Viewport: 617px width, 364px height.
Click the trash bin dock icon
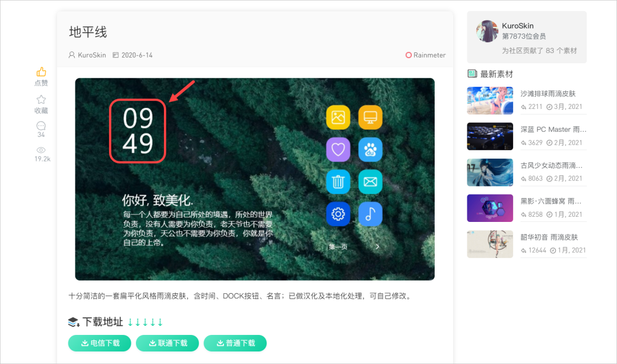(x=339, y=181)
